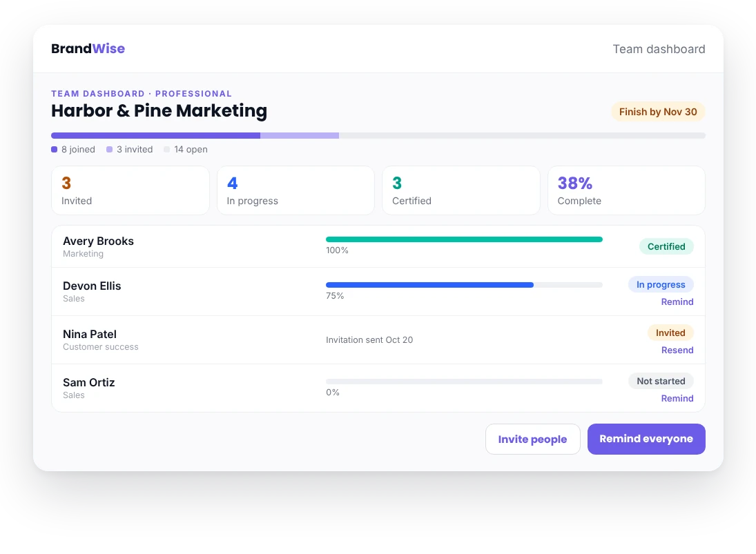Viewport: 756px width, 554px height.
Task: Open the Team dashboard header link
Action: pyautogui.click(x=659, y=49)
